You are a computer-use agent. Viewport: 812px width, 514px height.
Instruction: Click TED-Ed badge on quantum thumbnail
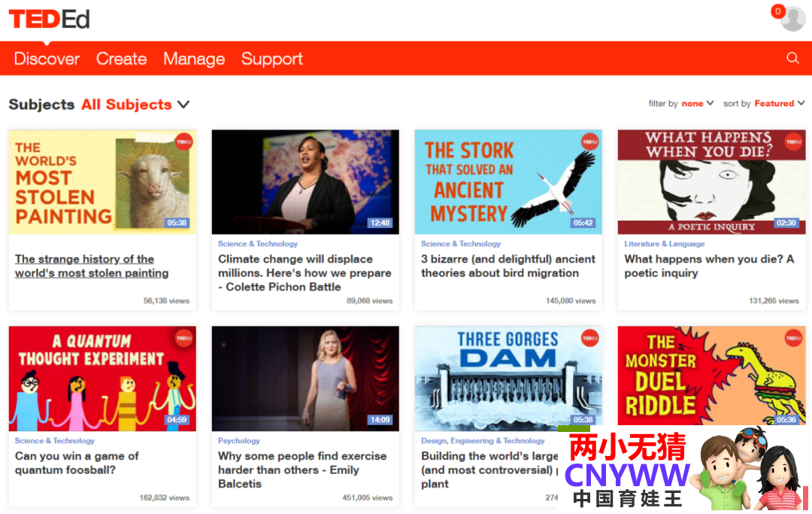click(183, 339)
